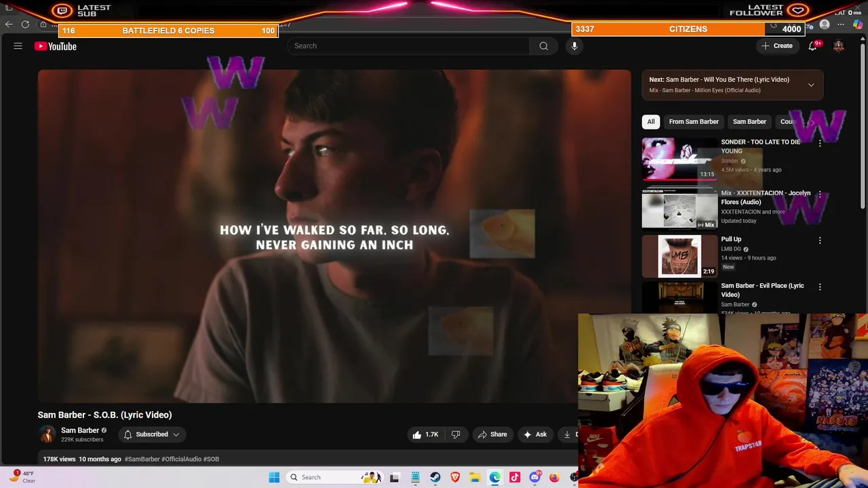Open options for SONDER - TOO LATE TO DIE YOUNG
This screenshot has width=868, height=488.
tap(820, 143)
